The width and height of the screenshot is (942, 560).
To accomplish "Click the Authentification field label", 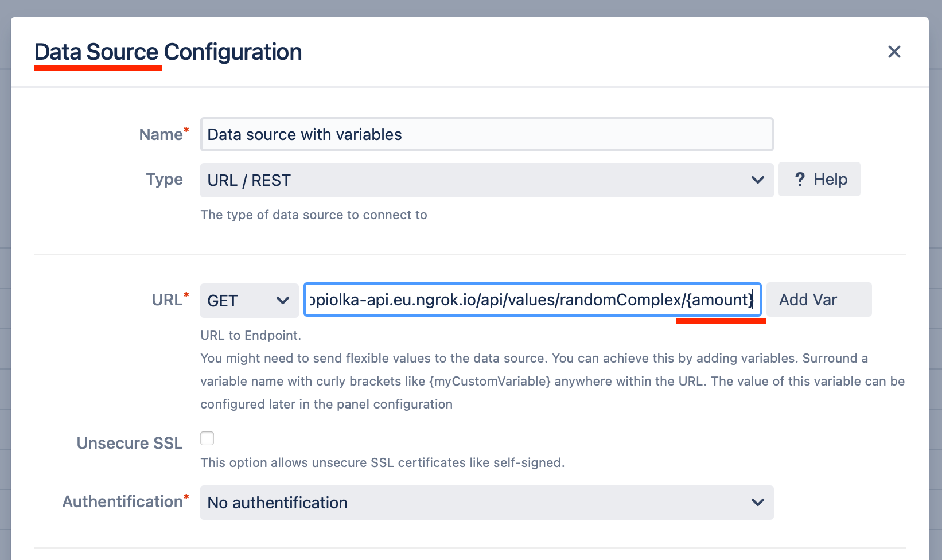I will [x=122, y=501].
